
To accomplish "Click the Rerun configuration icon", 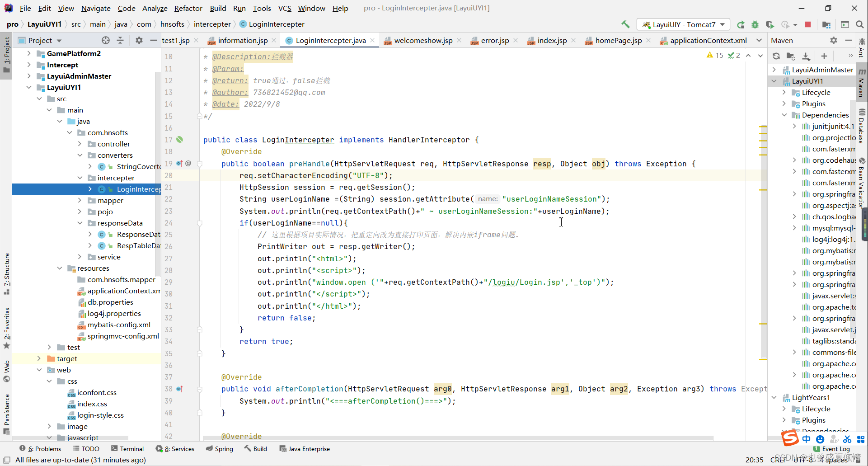I will 741,24.
